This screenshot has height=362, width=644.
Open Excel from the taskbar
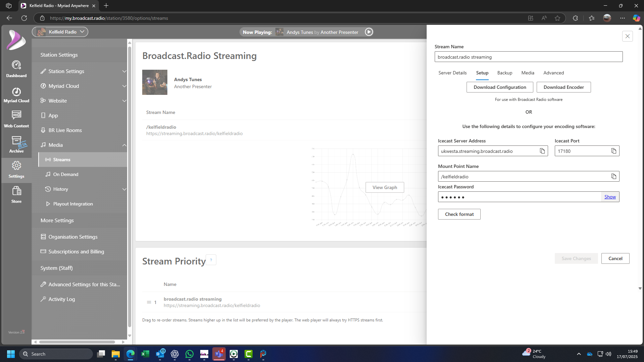click(145, 354)
